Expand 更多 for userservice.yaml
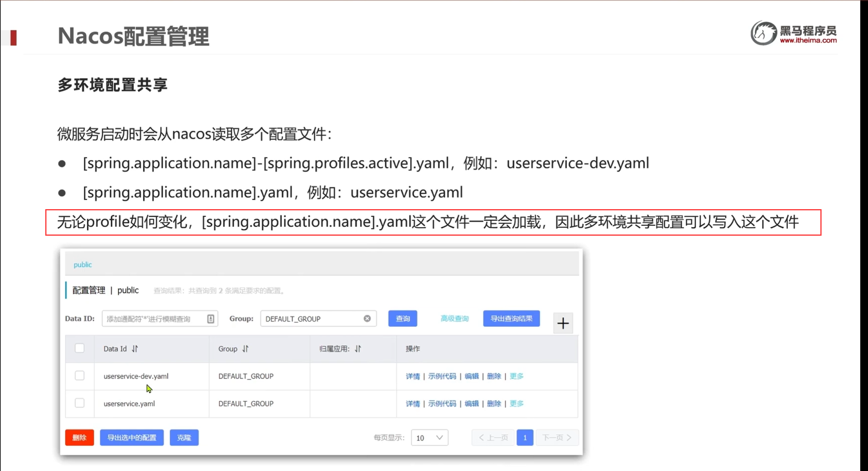 516,403
